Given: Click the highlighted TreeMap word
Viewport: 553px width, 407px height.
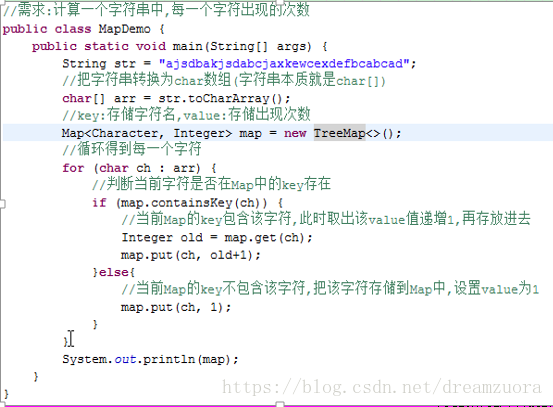Looking at the screenshot, I should (x=340, y=133).
